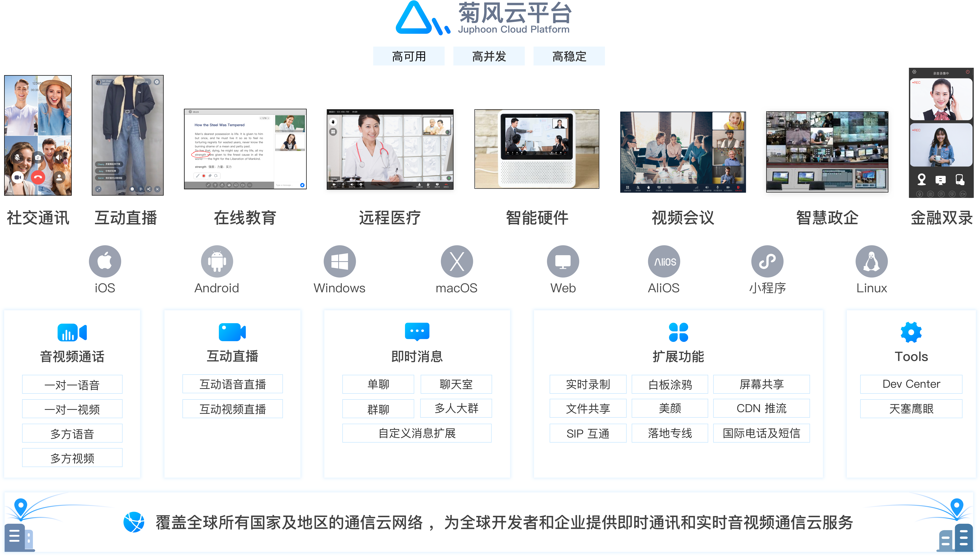
Task: Click the 智慧政企 label
Action: click(x=827, y=218)
